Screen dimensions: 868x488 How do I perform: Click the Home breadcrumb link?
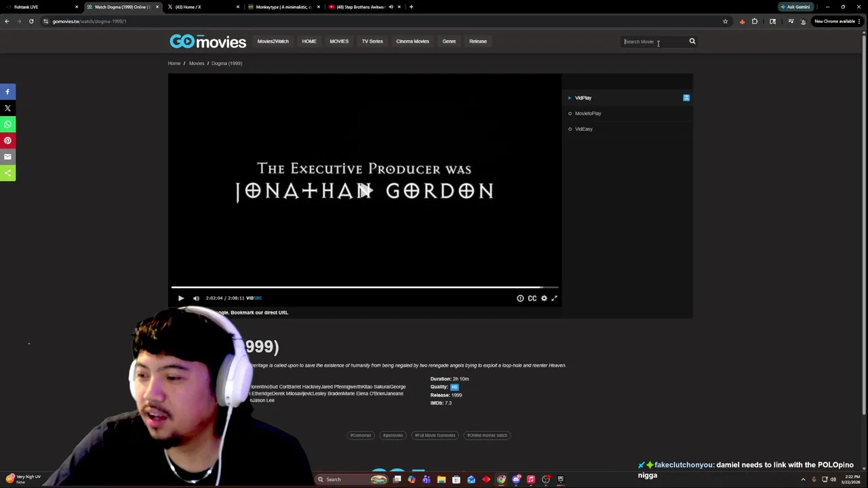pos(174,63)
